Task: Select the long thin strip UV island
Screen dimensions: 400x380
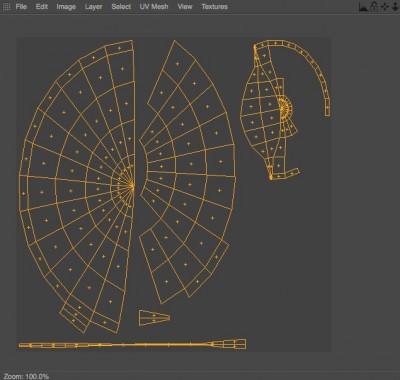Action: point(132,344)
